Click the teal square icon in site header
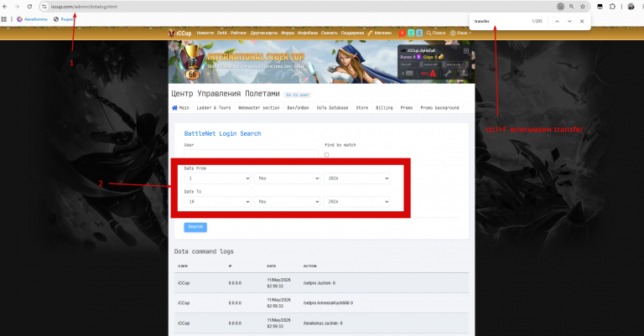This screenshot has height=336, width=644. click(411, 33)
